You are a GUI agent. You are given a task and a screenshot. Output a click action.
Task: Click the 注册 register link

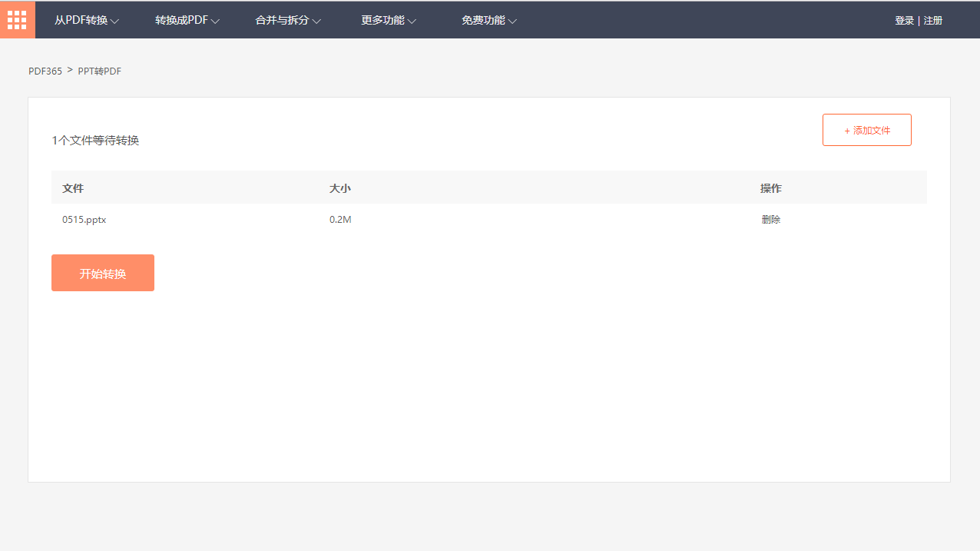click(933, 21)
